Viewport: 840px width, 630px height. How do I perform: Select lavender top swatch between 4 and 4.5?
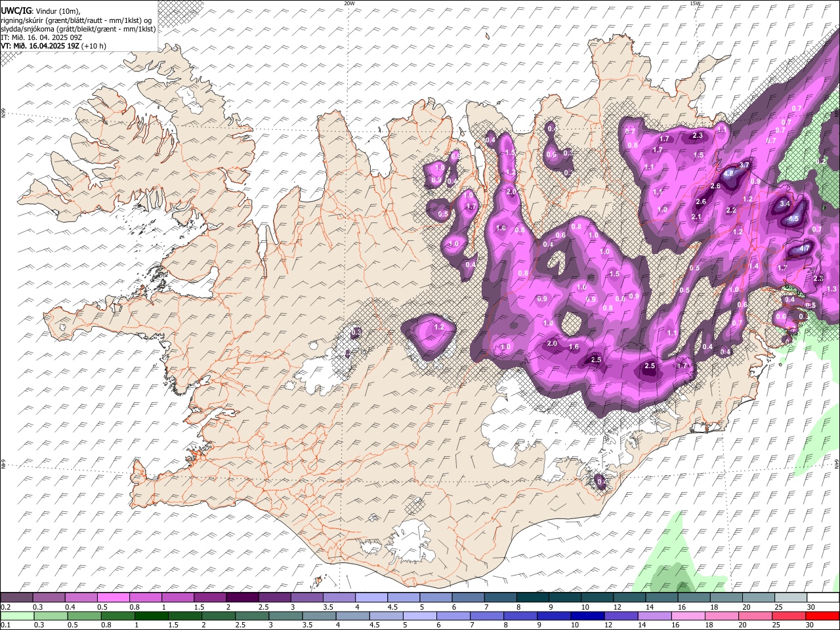(x=370, y=598)
